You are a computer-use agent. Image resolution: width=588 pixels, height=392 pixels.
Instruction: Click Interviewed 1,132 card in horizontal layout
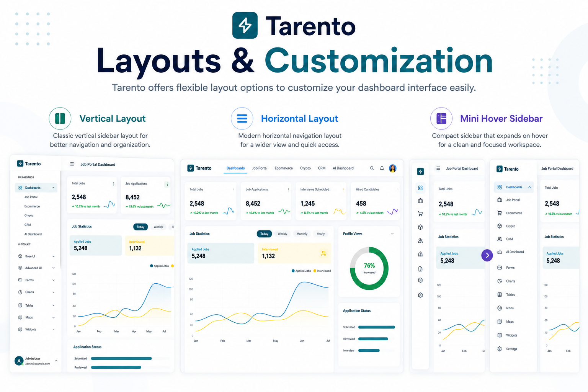point(294,253)
